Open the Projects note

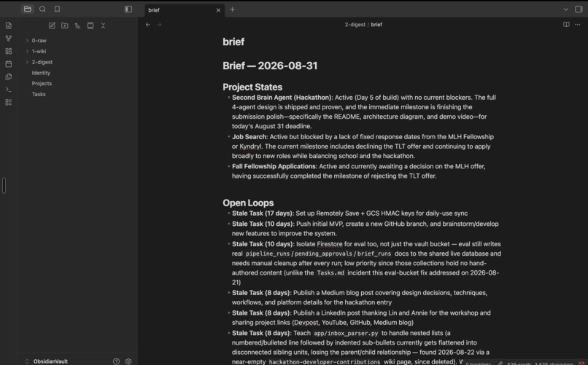[42, 84]
